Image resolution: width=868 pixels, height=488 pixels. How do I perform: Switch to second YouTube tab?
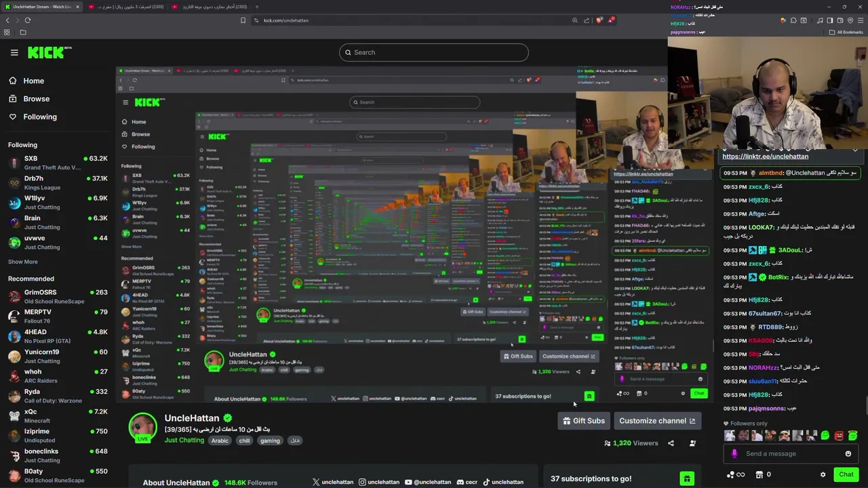[210, 7]
